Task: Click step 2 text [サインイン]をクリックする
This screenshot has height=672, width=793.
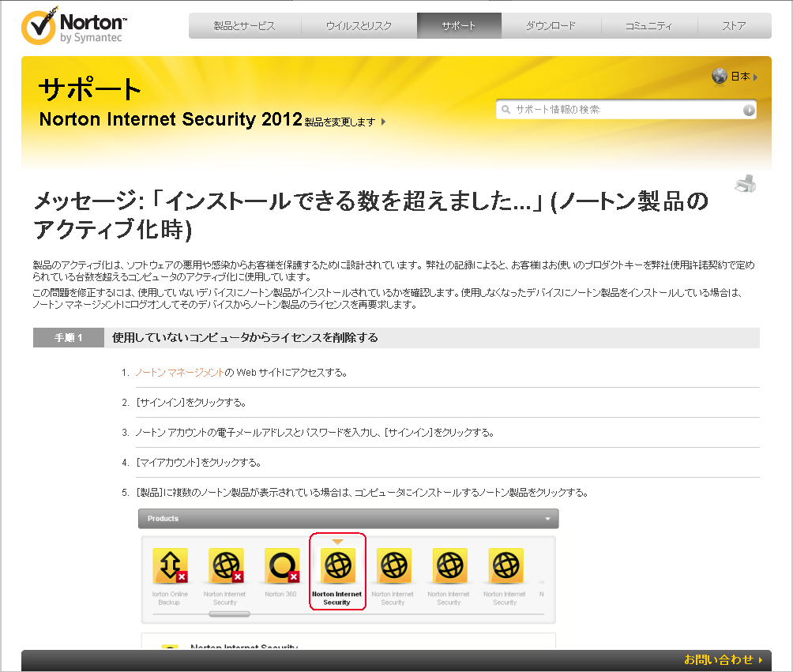Action: [x=191, y=403]
